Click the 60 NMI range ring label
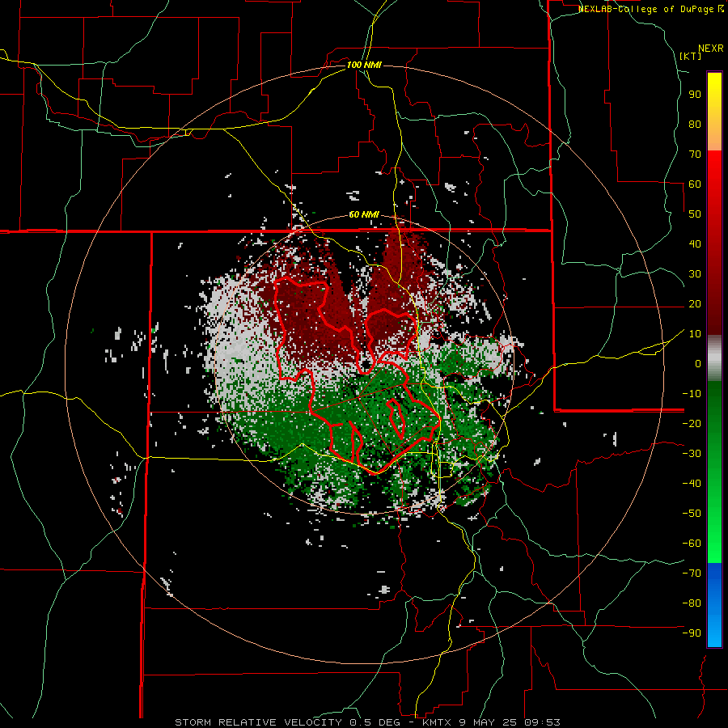This screenshot has width=728, height=728. click(364, 214)
